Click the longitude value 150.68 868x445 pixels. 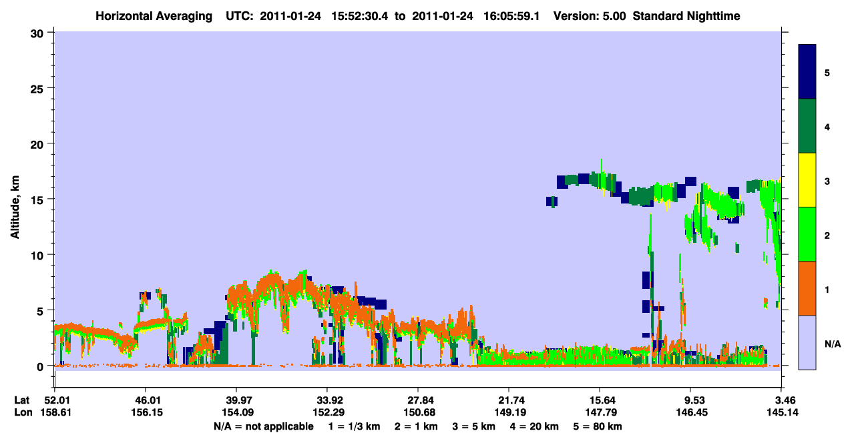click(x=418, y=412)
